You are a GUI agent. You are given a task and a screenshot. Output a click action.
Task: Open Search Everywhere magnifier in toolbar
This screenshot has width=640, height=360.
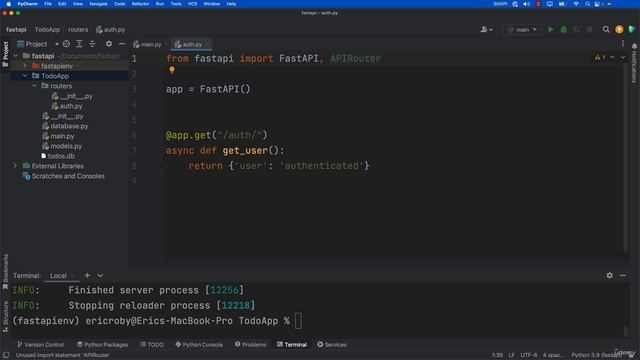(x=606, y=29)
